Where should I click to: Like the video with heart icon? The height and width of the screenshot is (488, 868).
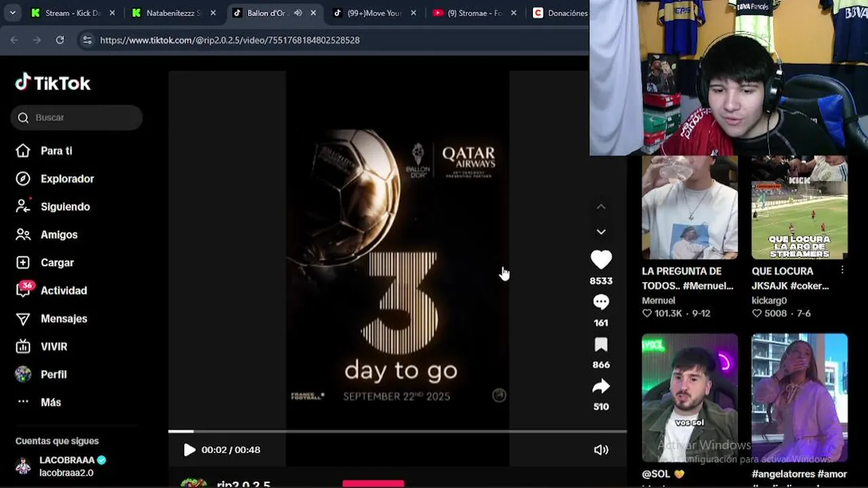[601, 260]
